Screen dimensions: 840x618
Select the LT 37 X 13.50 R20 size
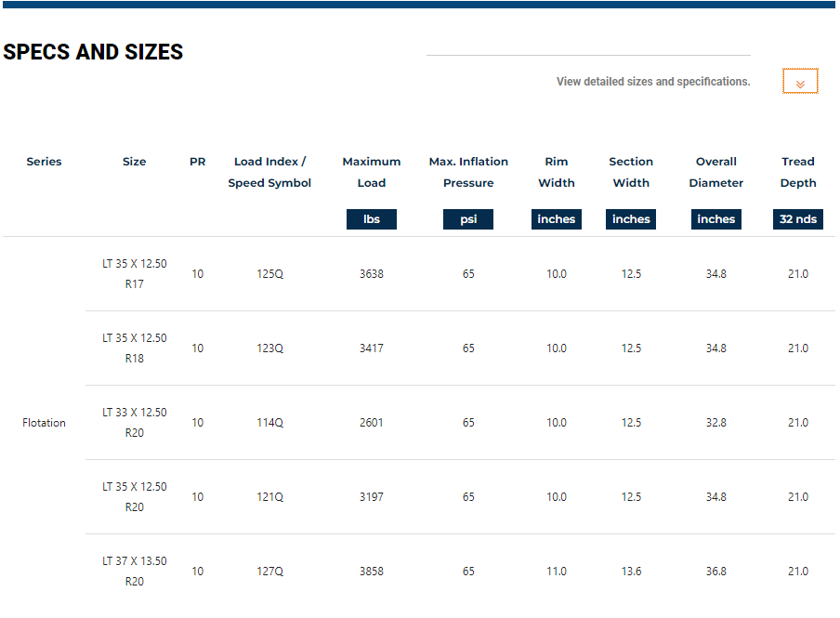tap(135, 572)
